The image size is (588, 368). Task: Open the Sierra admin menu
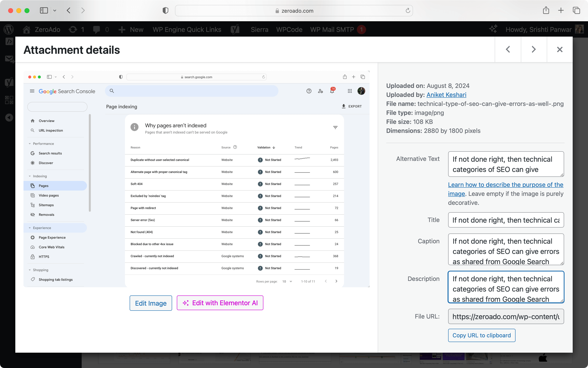point(259,29)
